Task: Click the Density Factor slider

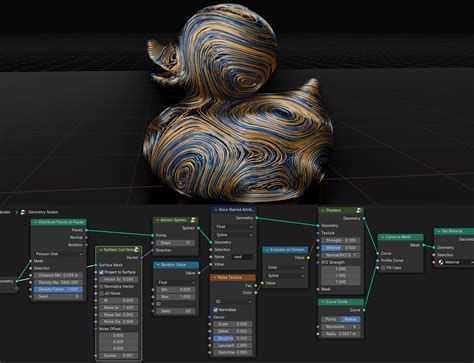Action: pos(59,289)
